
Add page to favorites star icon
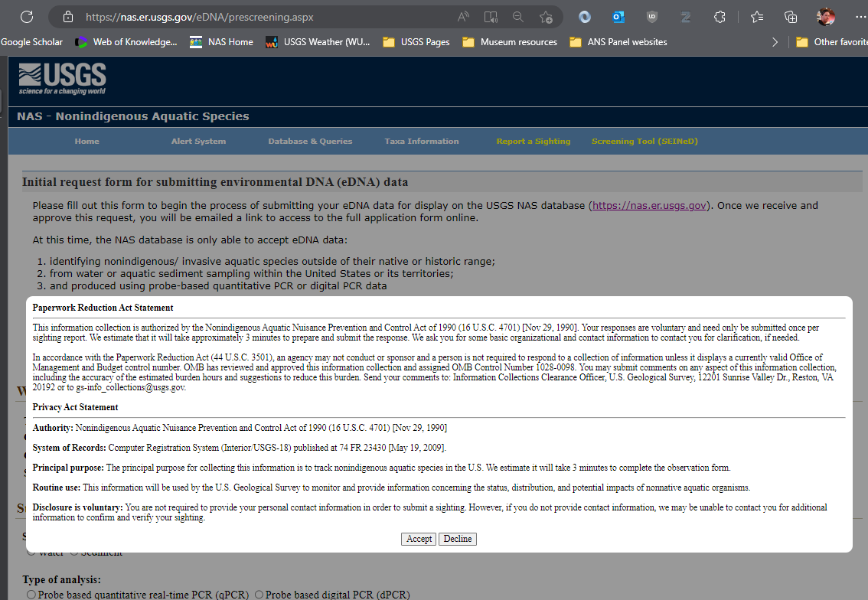pyautogui.click(x=546, y=17)
